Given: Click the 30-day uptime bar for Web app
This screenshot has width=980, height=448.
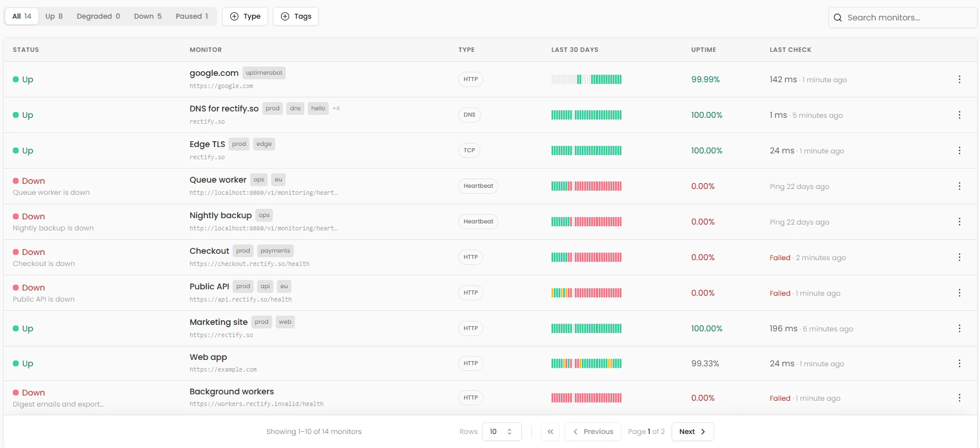Looking at the screenshot, I should tap(586, 363).
